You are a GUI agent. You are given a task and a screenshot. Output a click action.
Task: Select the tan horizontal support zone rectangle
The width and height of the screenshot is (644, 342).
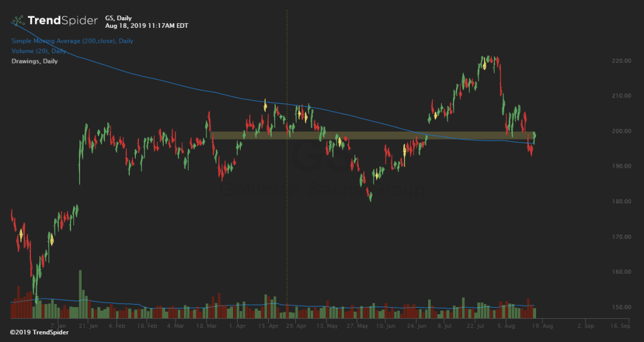point(372,136)
